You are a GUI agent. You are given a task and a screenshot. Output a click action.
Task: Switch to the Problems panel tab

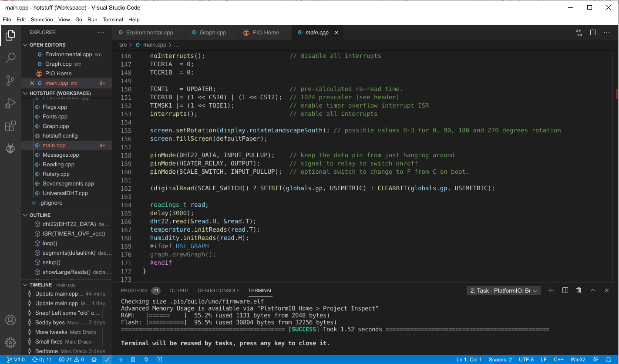tap(141, 290)
